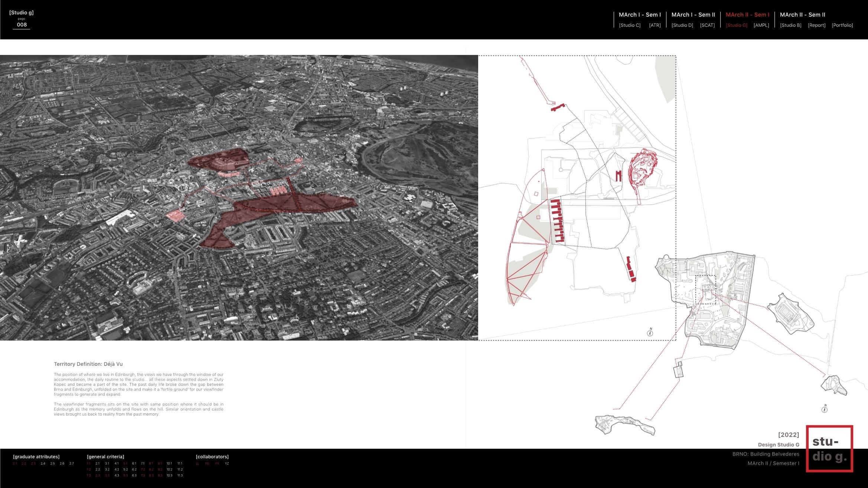Screen dimensions: 868x488
Task: Open the [Portfolio] link
Action: (842, 25)
